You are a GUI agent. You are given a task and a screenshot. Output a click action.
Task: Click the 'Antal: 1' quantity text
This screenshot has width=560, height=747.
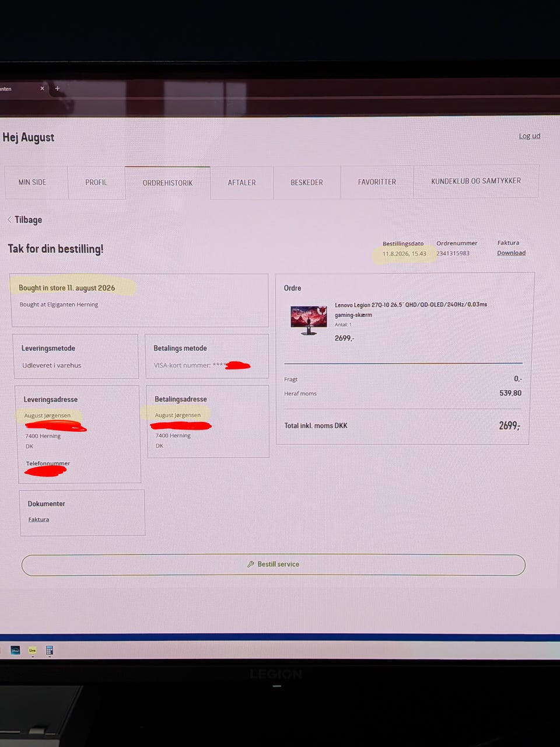coord(343,324)
